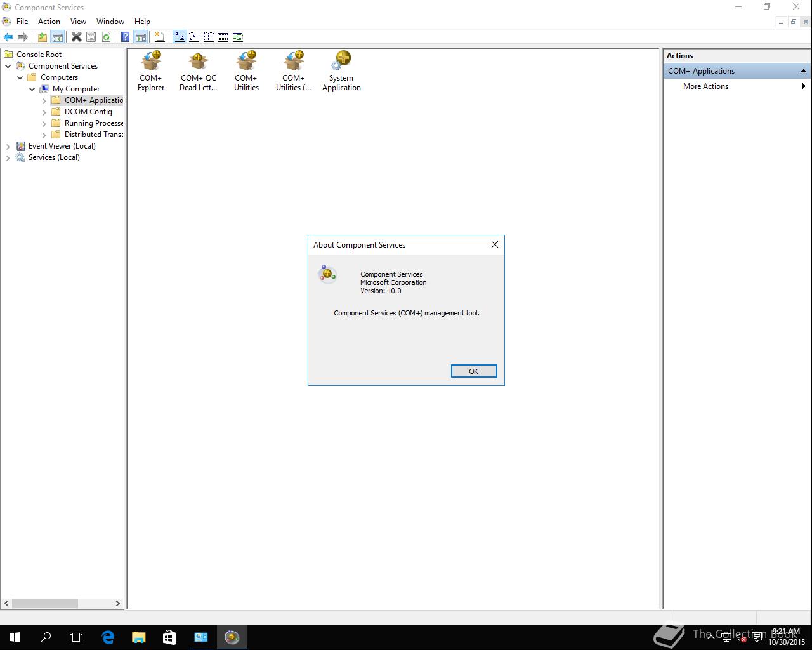Switch to list view in toolbar
The width and height of the screenshot is (812, 650).
pos(209,37)
